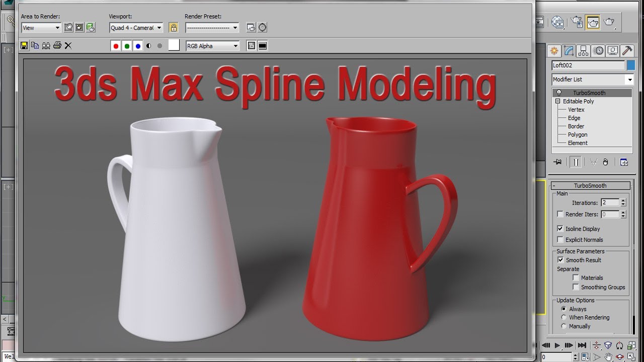Select the Vertex sub-object level
The image size is (644, 362).
(x=576, y=110)
